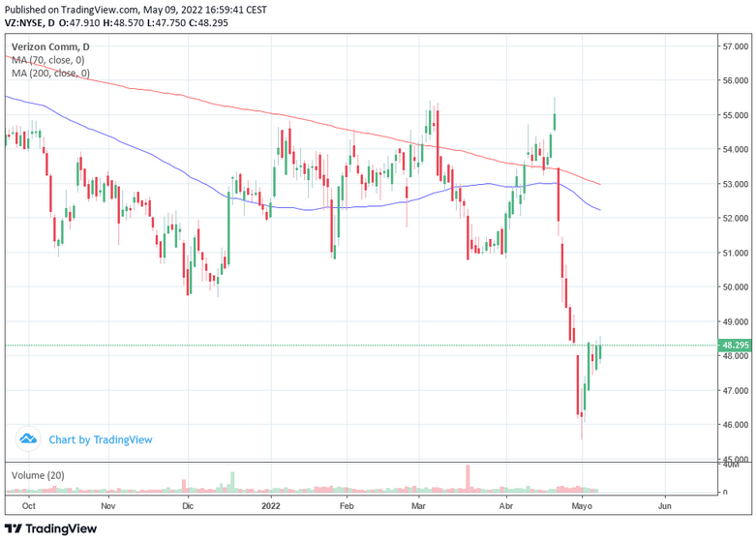Click the VZ:NYSE, D symbol text in header
The image size is (756, 543).
click(29, 22)
